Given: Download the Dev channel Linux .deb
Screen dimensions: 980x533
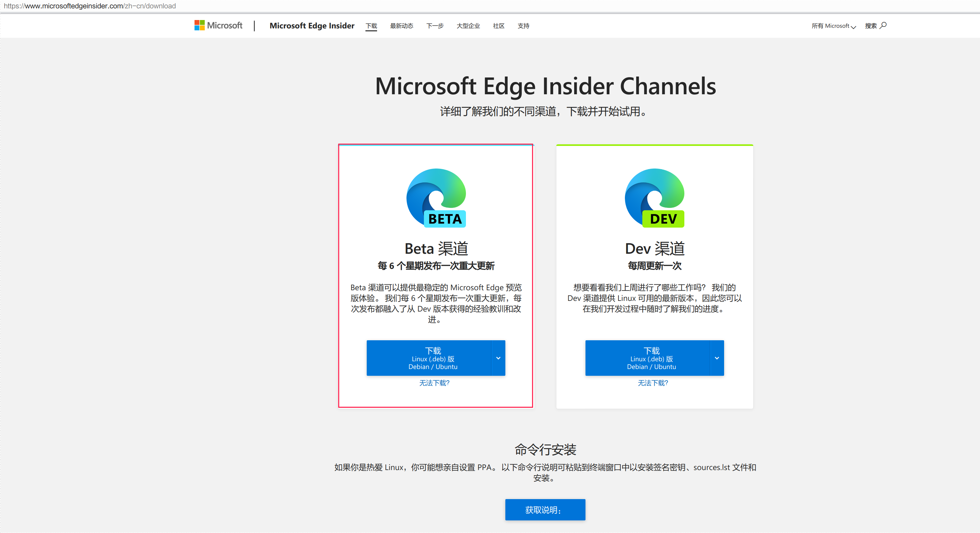Looking at the screenshot, I should pos(647,358).
